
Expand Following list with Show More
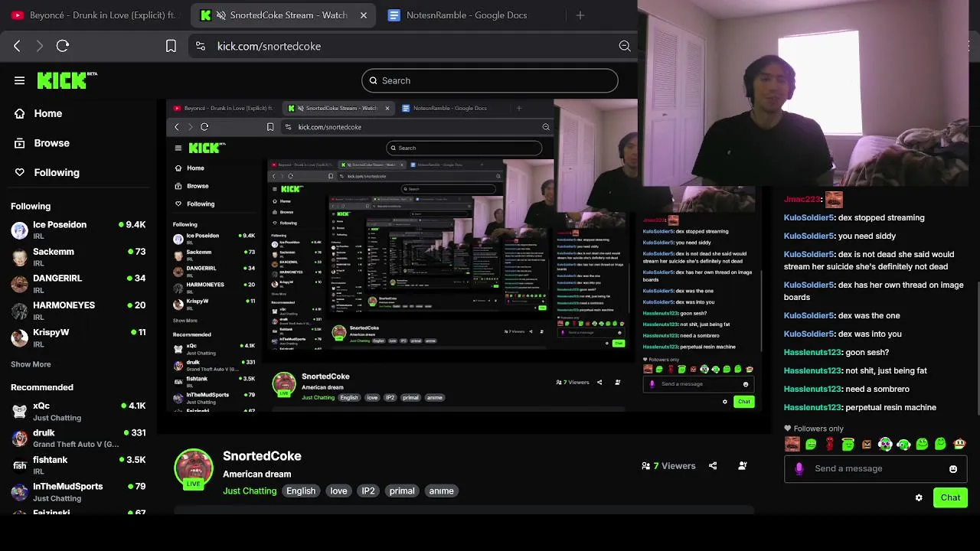tap(31, 364)
